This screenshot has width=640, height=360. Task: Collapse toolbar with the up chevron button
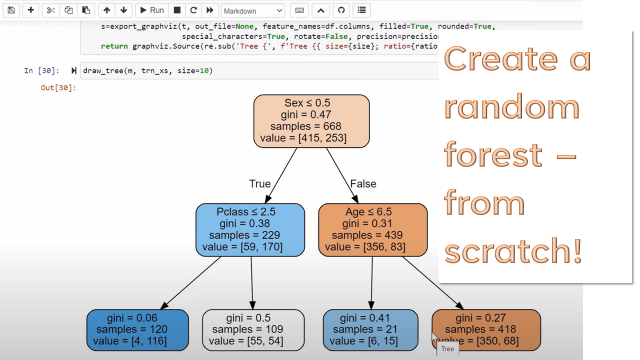pos(321,10)
